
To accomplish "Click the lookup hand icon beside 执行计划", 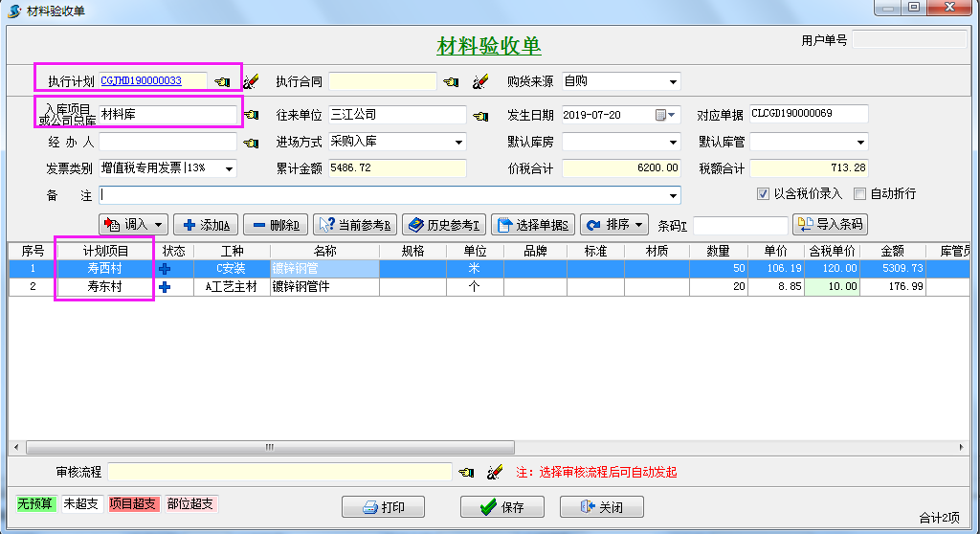I will 222,81.
